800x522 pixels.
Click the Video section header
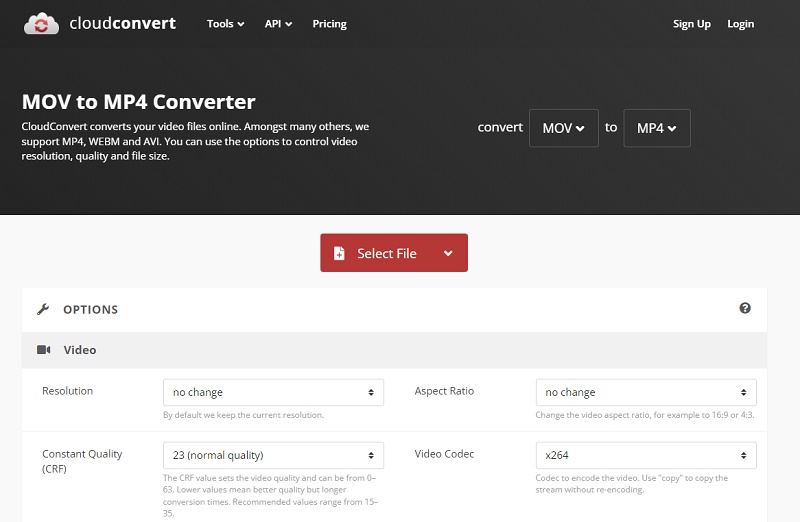tap(394, 350)
